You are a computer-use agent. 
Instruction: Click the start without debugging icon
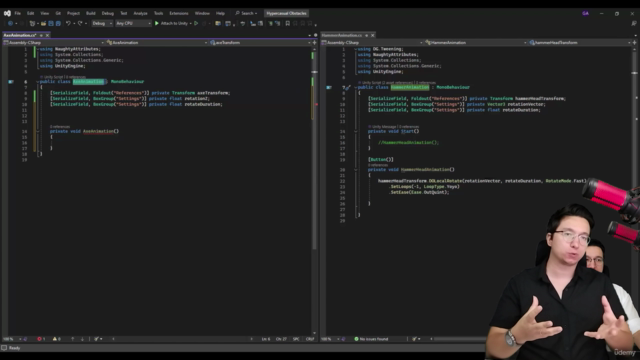pyautogui.click(x=196, y=24)
